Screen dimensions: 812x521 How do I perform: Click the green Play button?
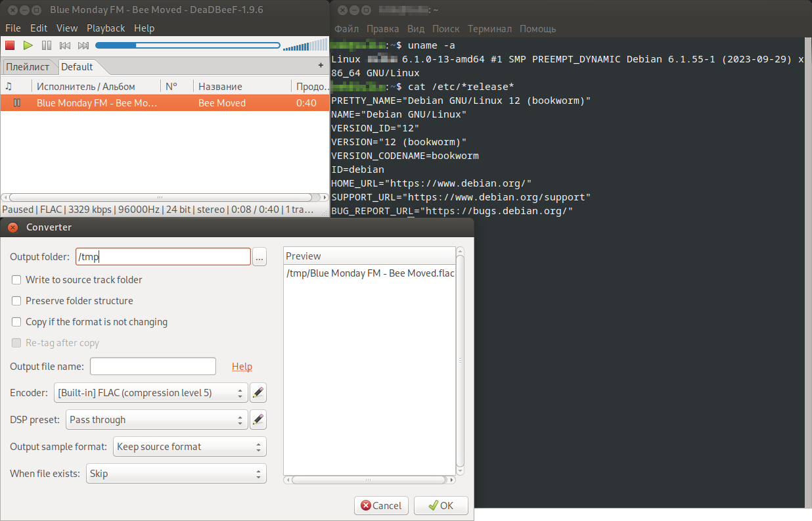coord(28,45)
